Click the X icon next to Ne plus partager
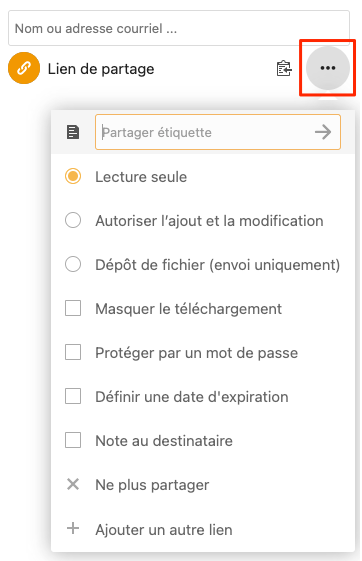 [x=73, y=484]
